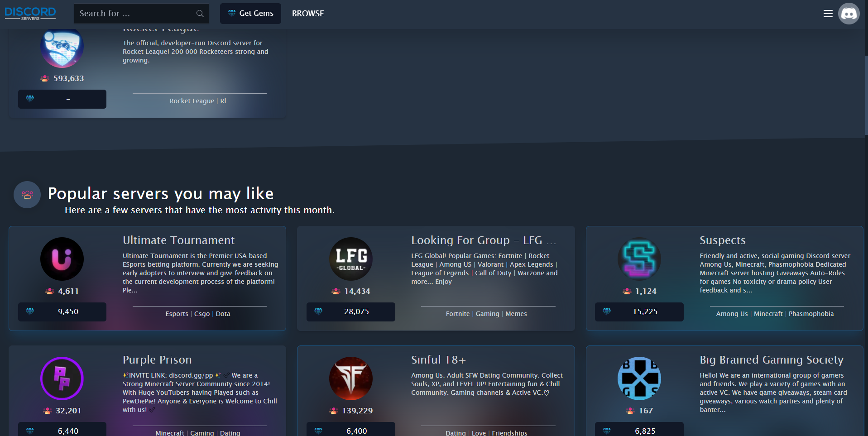Select the Memes tag
Screen dimensions: 868x436
tap(516, 314)
